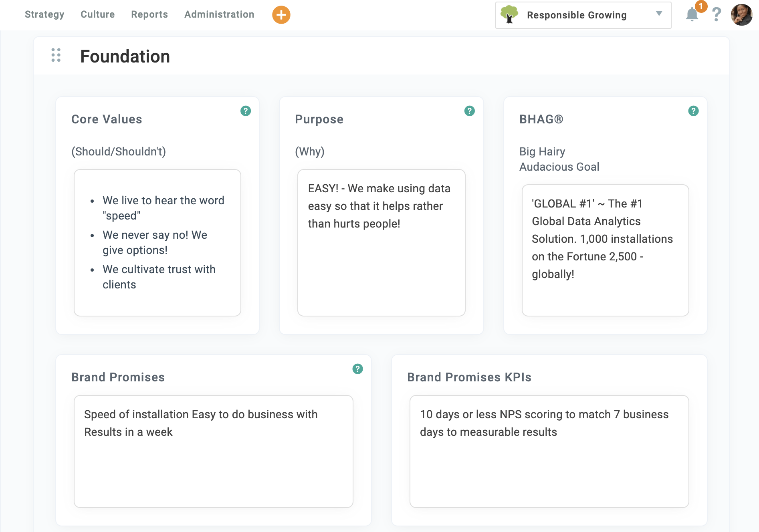This screenshot has height=532, width=759.
Task: Show help for Brand Promises card
Action: click(357, 369)
